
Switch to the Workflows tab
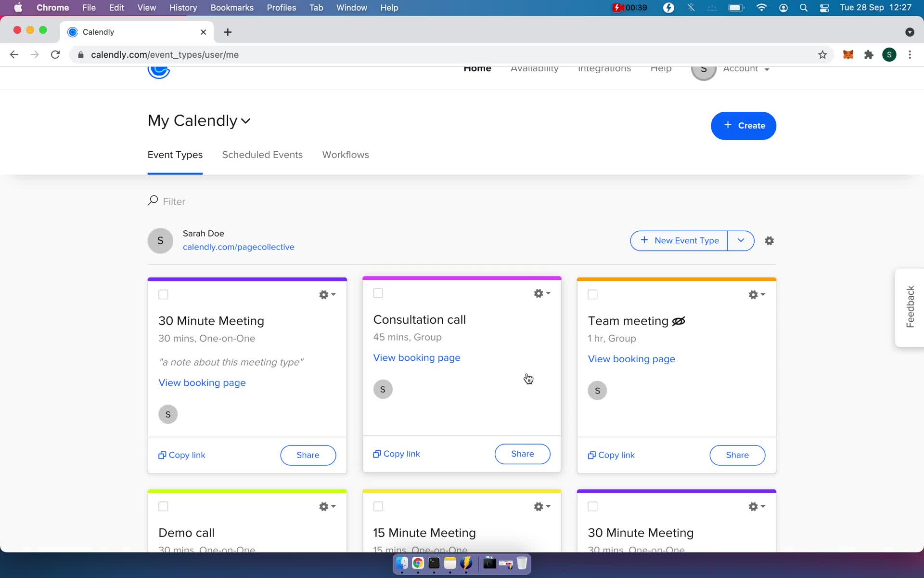pos(346,155)
